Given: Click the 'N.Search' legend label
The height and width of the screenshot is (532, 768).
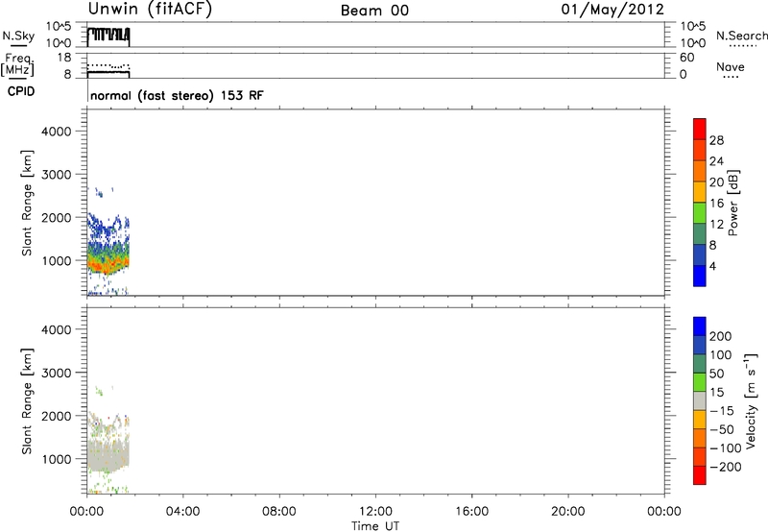Looking at the screenshot, I should click(x=741, y=36).
